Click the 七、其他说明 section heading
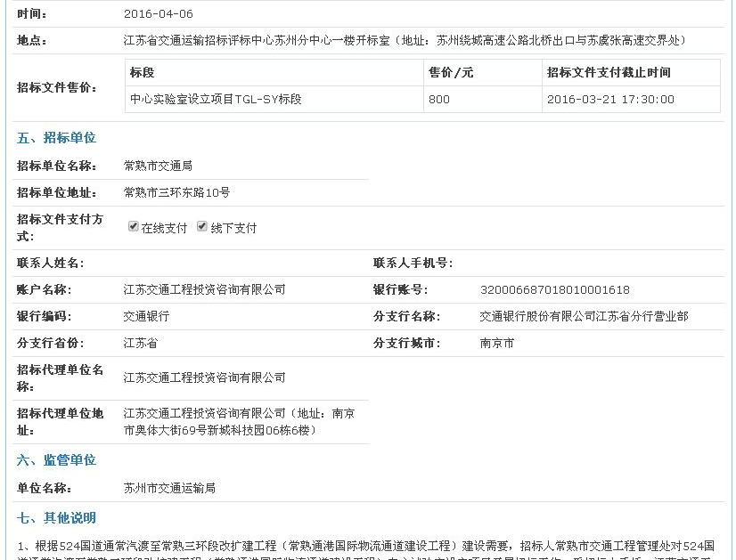The width and height of the screenshot is (736, 560). point(57,518)
